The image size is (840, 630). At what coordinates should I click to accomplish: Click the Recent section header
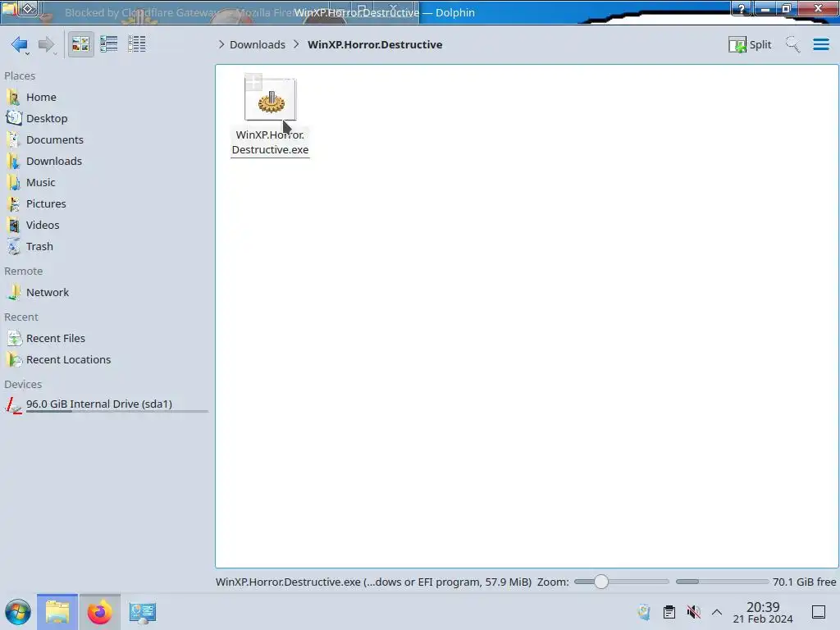point(21,317)
